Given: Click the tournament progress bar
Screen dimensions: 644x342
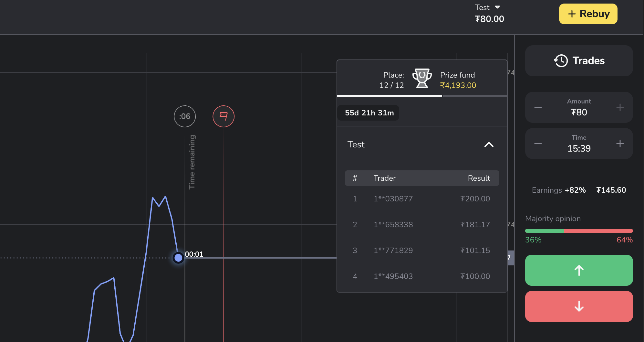Looking at the screenshot, I should (422, 96).
